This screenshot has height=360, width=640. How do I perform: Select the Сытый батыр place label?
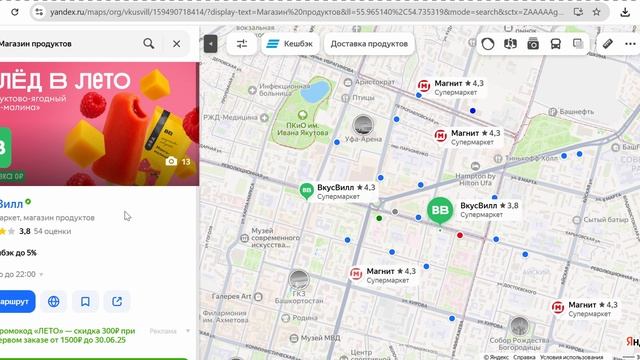pos(606,220)
